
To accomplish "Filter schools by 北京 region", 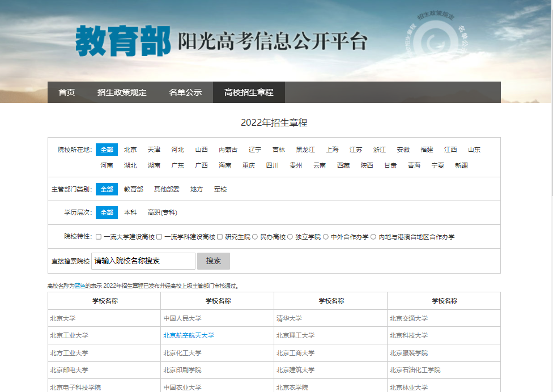I will click(130, 150).
